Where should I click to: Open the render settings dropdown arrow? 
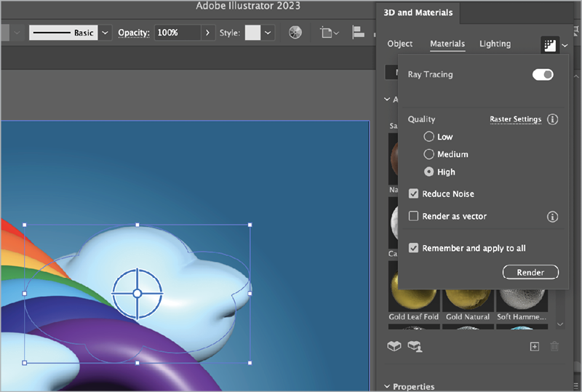coord(565,45)
